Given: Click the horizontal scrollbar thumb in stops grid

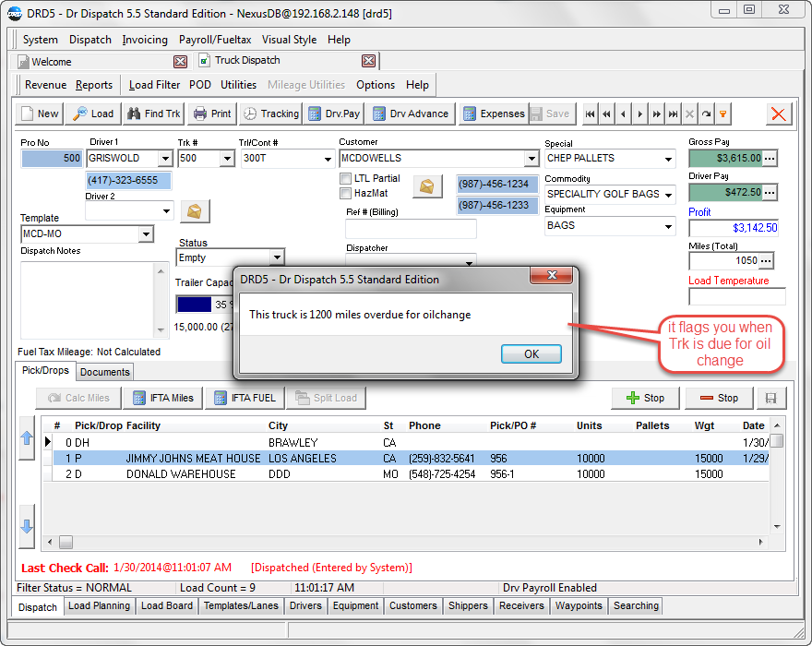Looking at the screenshot, I should (x=66, y=542).
